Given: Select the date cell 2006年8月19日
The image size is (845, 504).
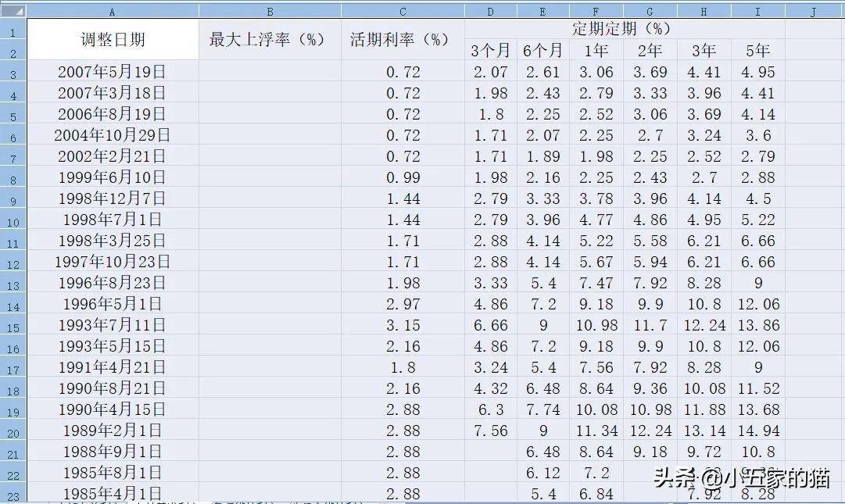Looking at the screenshot, I should point(113,113).
